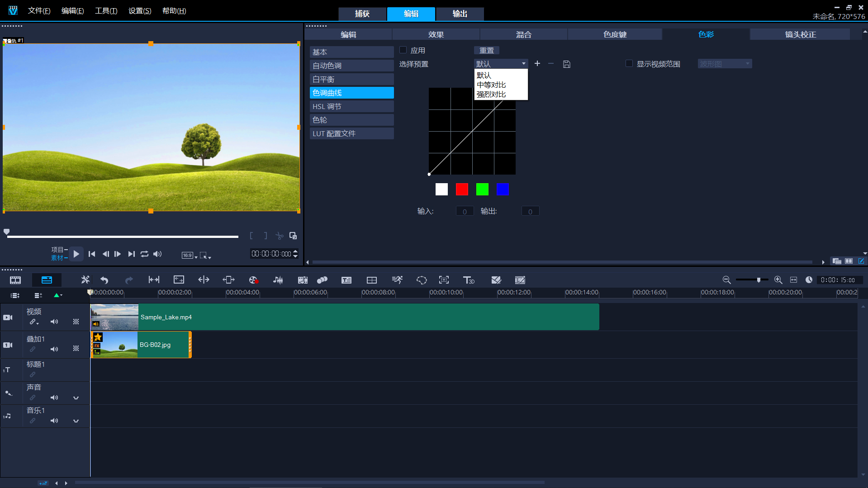The image size is (868, 488).
Task: Click the 重置 button
Action: [x=487, y=50]
